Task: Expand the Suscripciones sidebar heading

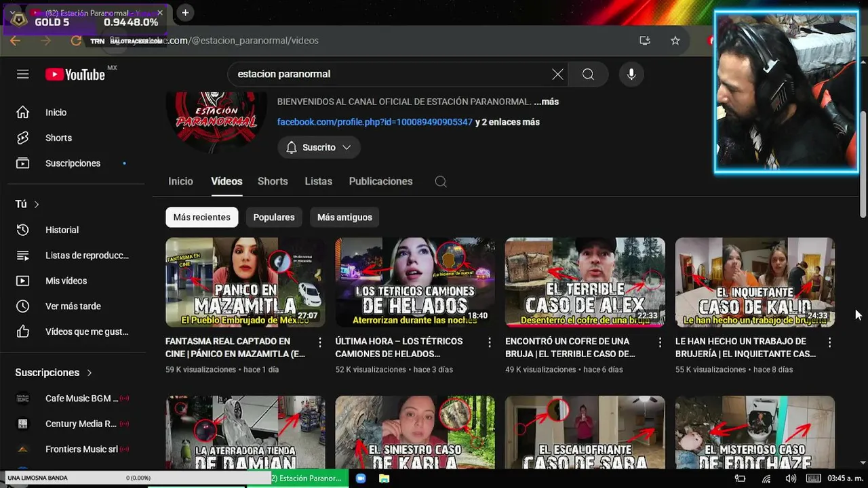Action: tap(54, 373)
